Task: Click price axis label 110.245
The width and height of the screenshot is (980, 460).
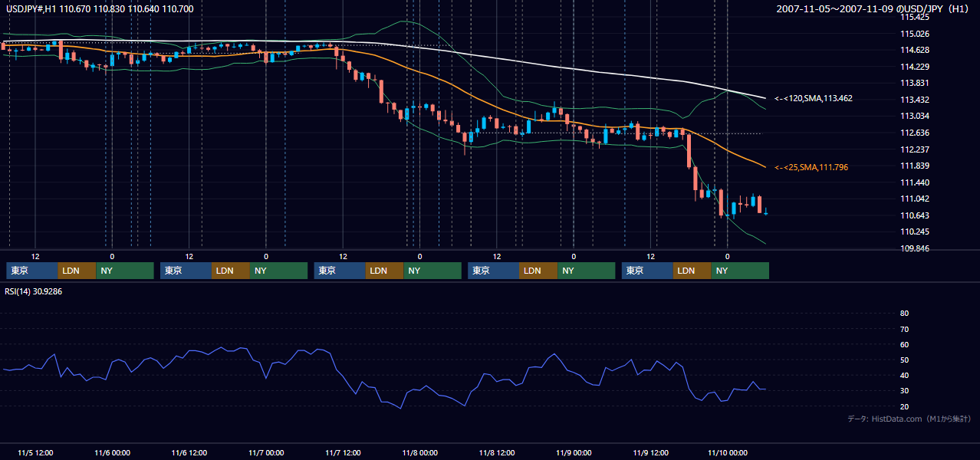Action: (914, 232)
